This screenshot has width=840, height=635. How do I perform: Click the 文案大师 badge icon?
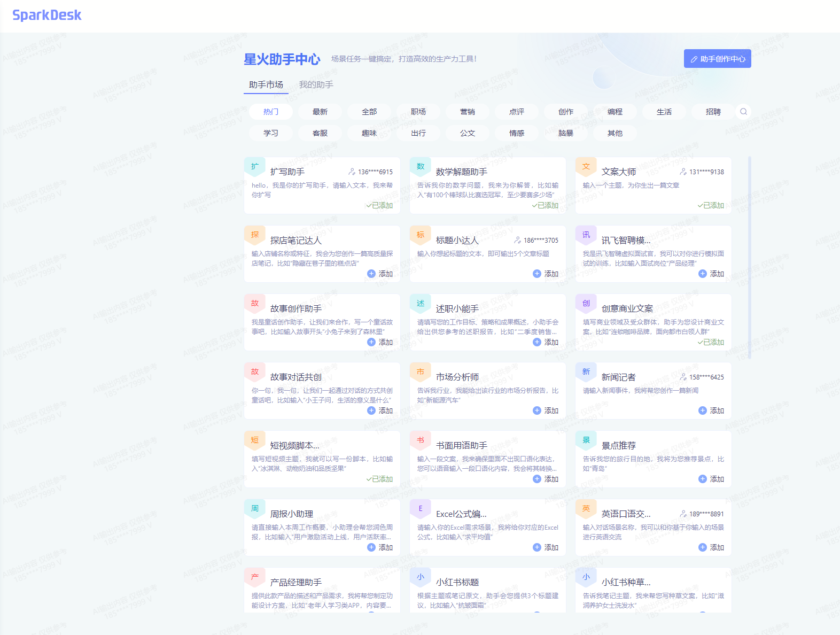pos(586,166)
